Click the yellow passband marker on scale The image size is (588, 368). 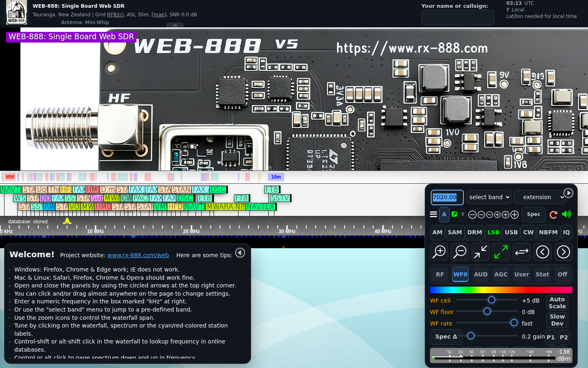click(x=67, y=221)
